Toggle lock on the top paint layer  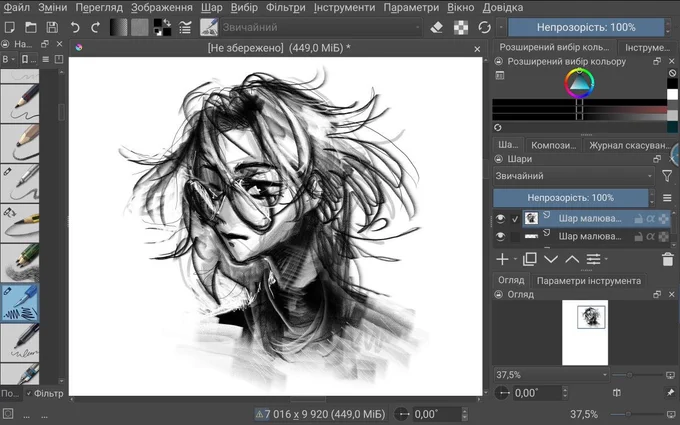tap(638, 219)
